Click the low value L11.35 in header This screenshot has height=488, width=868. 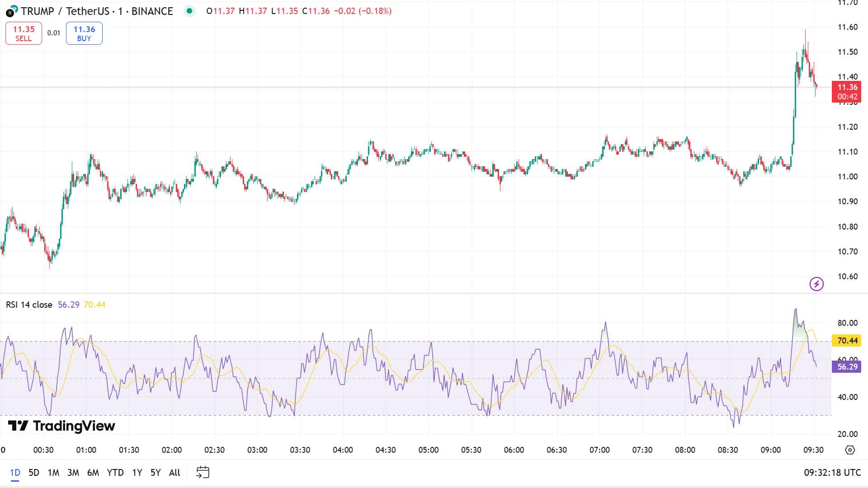[x=285, y=11]
